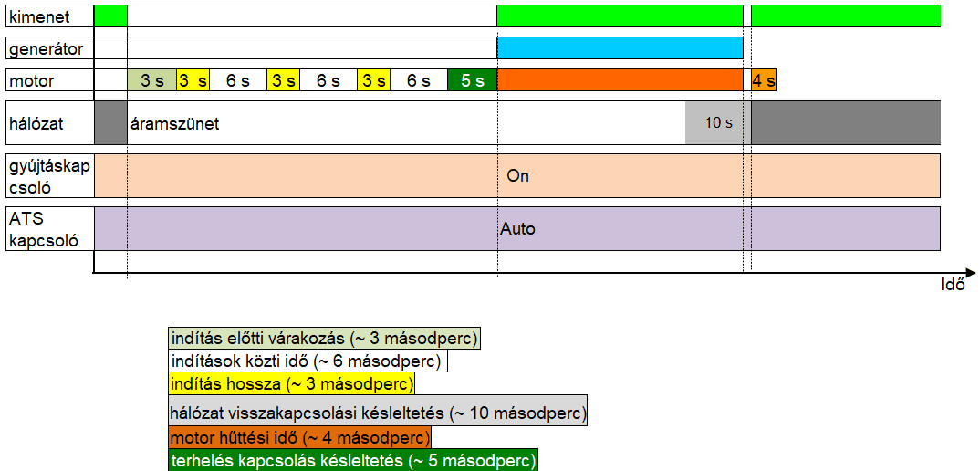Image resolution: width=980 pixels, height=471 pixels.
Task: Click legend entry indítások közti idő
Action: 308,361
